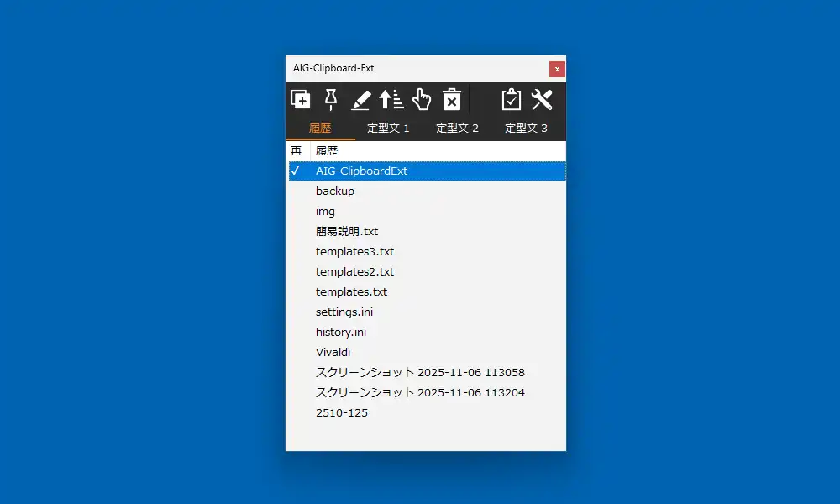Select the backup entry
Viewport: 840px width, 504px height.
point(335,191)
